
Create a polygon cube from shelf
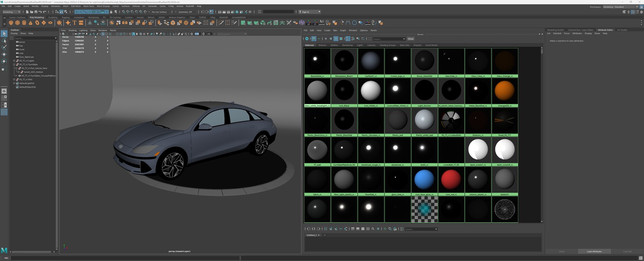[17, 23]
